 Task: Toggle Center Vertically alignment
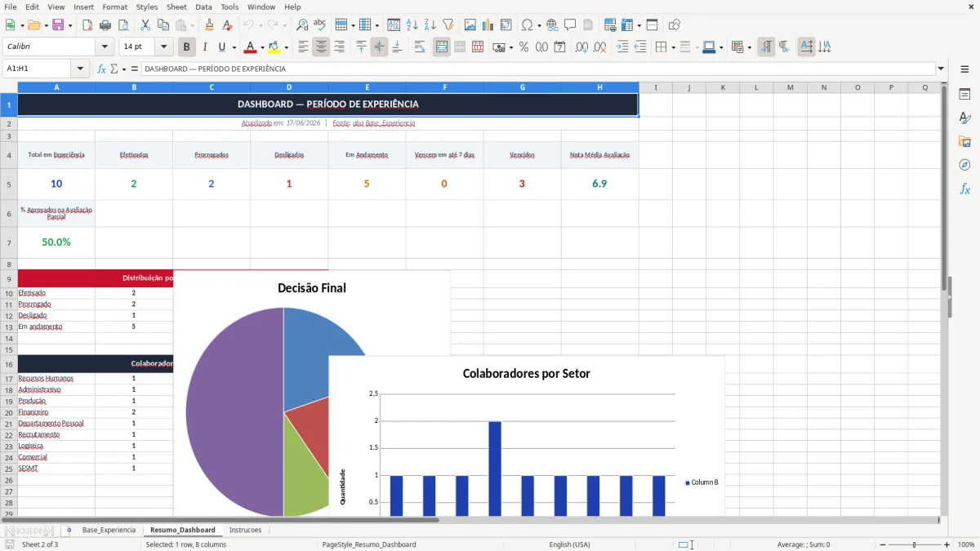tap(379, 47)
